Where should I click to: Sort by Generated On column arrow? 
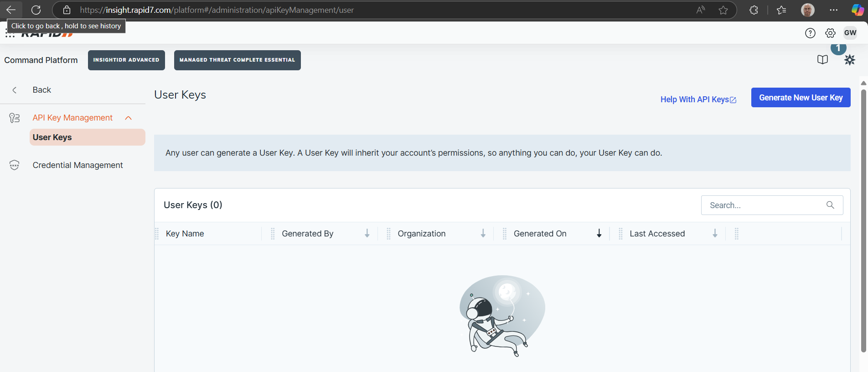coord(599,234)
